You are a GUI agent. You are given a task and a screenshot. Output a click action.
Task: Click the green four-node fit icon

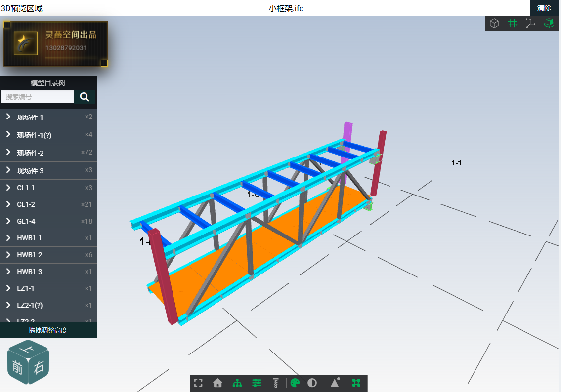click(356, 383)
